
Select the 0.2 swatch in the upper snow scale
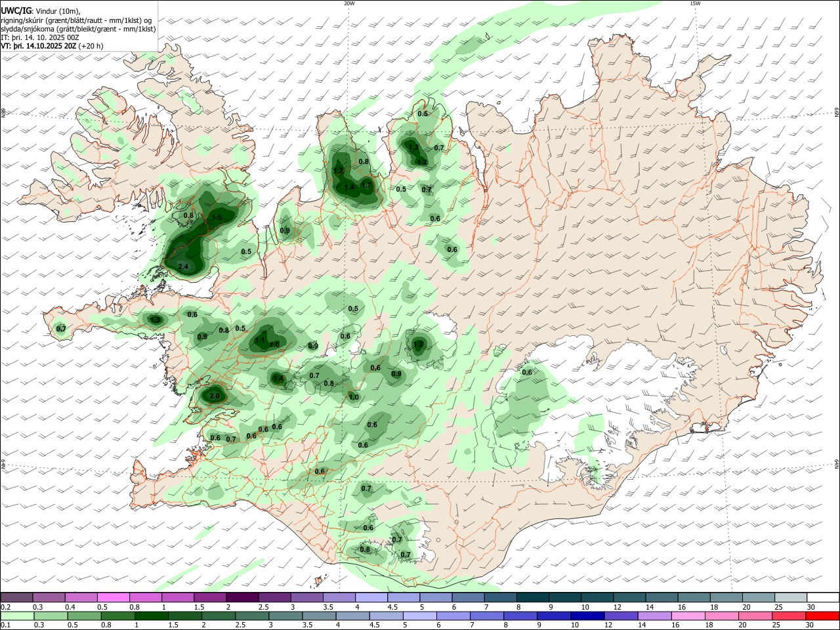(x=16, y=597)
